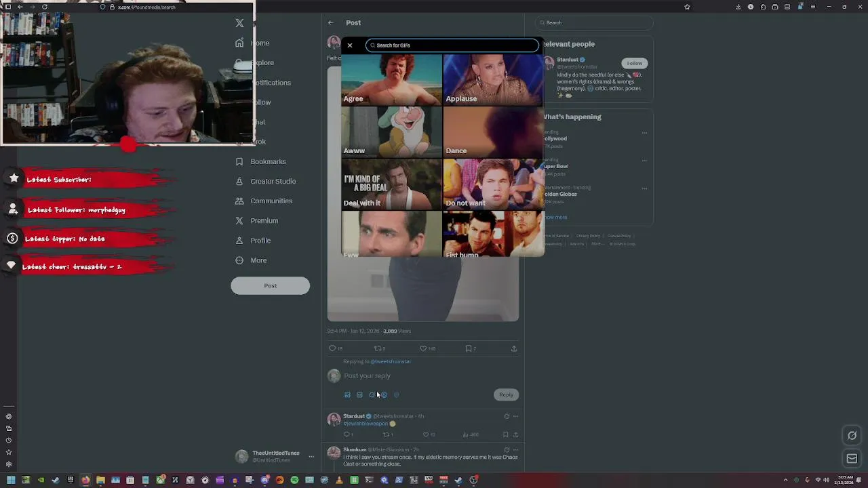Image resolution: width=868 pixels, height=488 pixels.
Task: Choose the Deal with it GIF category
Action: tap(391, 184)
